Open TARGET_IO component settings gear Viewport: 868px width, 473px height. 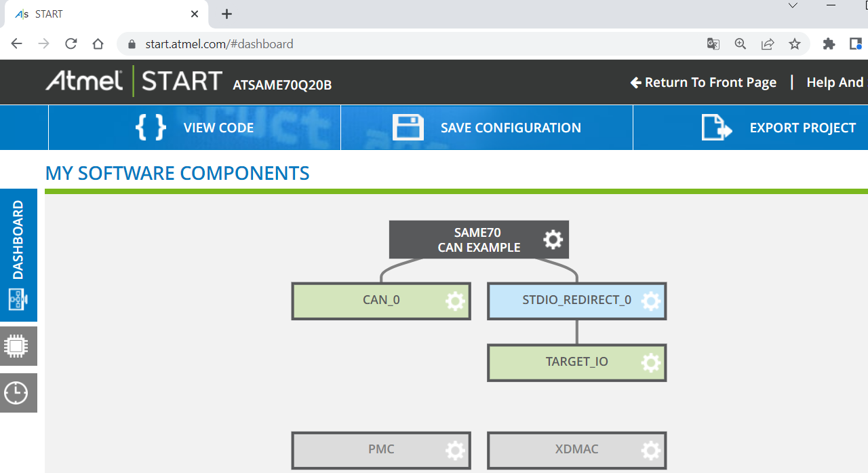650,362
